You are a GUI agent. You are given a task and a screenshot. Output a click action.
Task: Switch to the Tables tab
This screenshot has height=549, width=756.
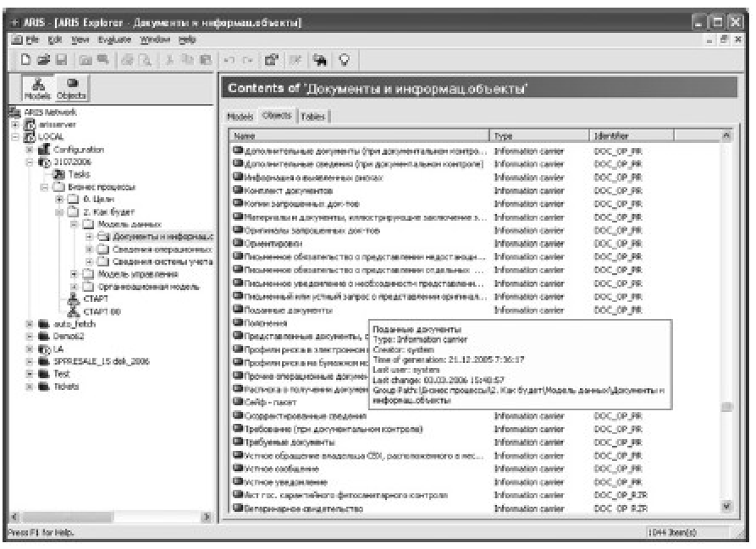312,117
